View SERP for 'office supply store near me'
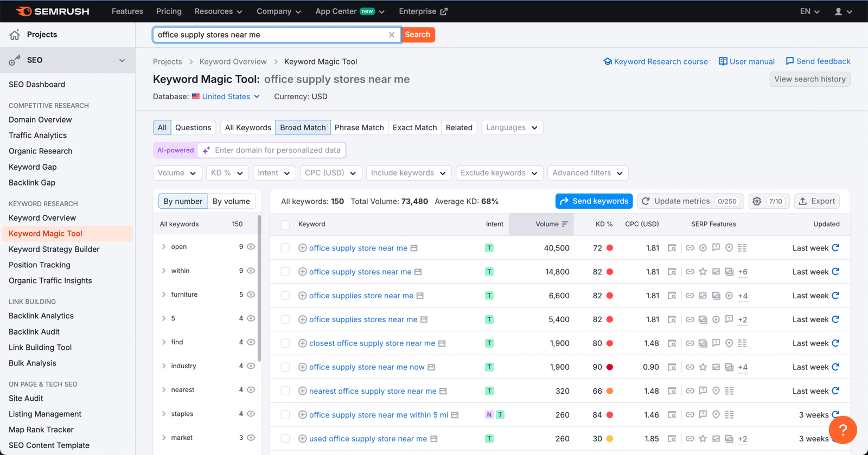868x455 pixels. (x=672, y=248)
